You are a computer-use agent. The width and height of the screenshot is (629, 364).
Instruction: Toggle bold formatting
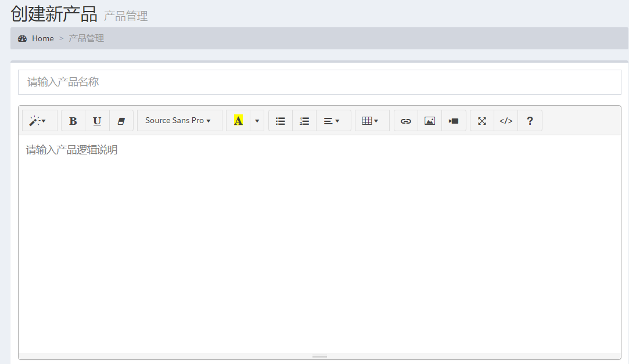click(73, 121)
